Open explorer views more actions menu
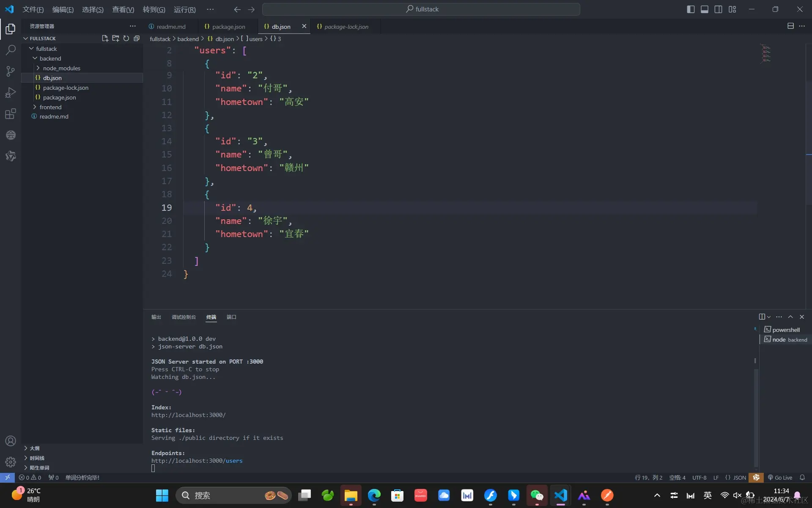812x508 pixels. 133,26
